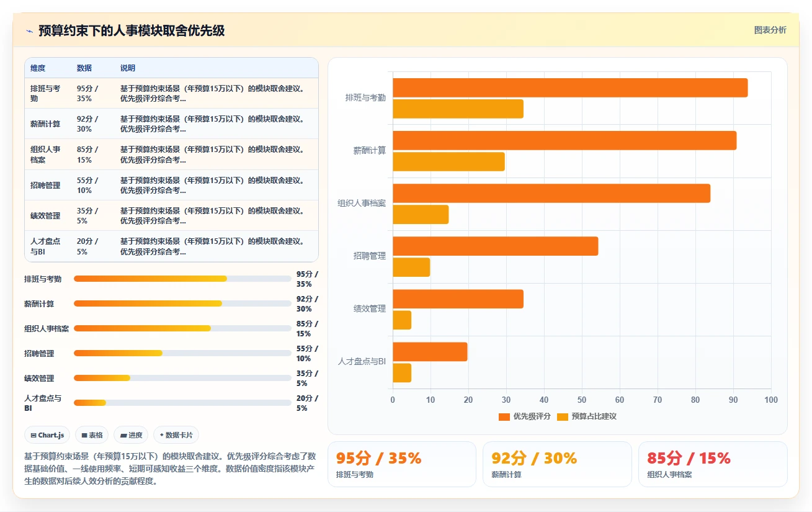
Task: Click the 招聘管理 priority score chart bar
Action: point(496,246)
